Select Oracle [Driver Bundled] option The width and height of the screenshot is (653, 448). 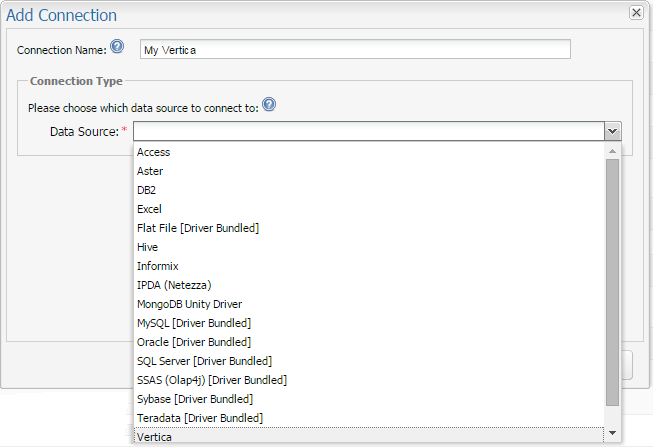194,342
